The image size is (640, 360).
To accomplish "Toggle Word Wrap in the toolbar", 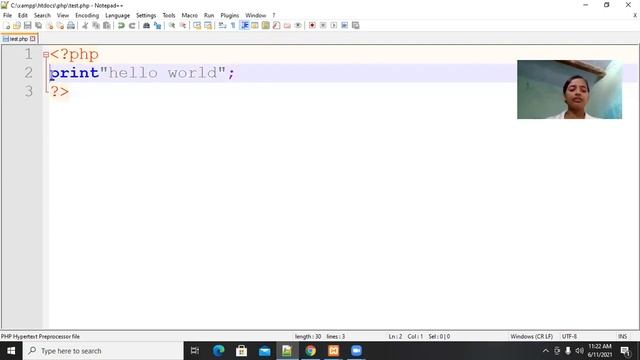I will pos(222,25).
